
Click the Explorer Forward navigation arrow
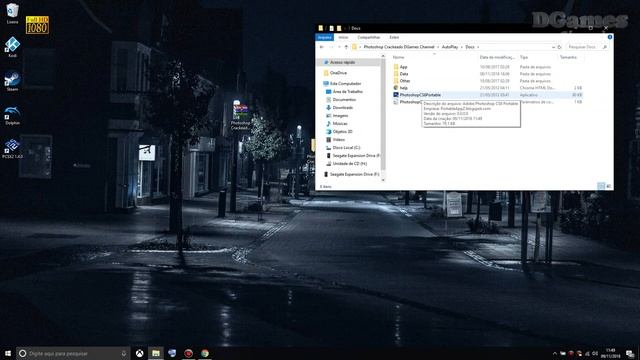click(331, 47)
